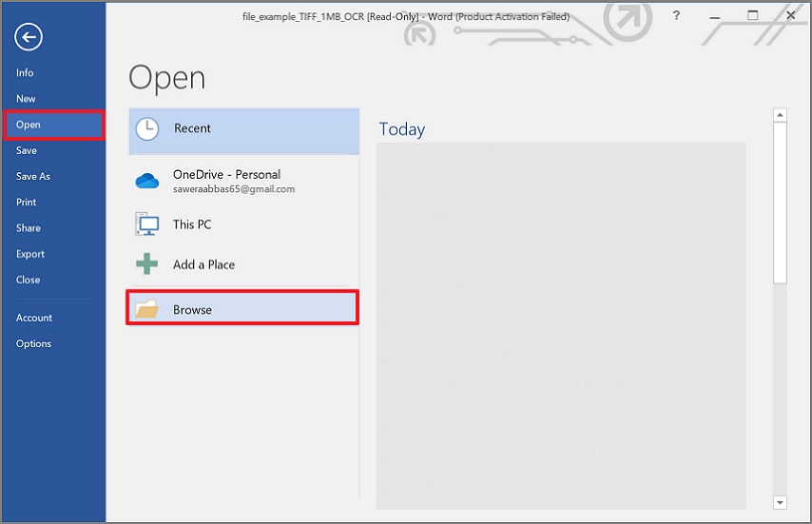
Task: Click the green plus Add a Place icon
Action: coord(147,264)
